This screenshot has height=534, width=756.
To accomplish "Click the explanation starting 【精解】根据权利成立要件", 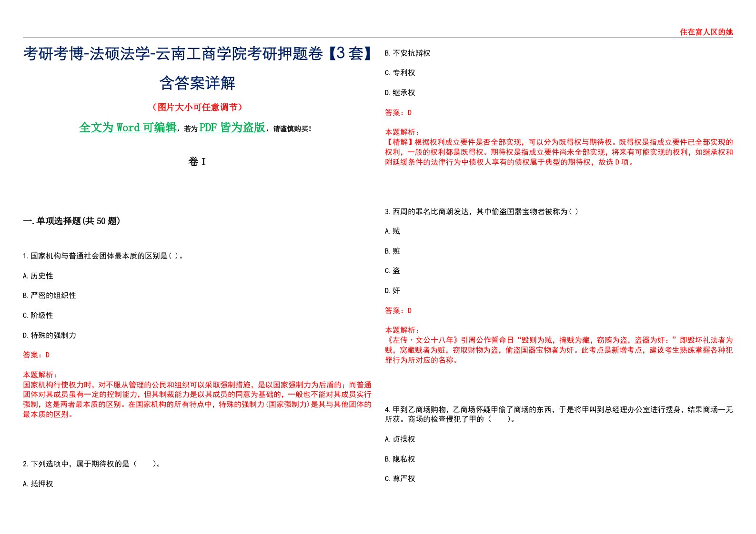I will [559, 152].
